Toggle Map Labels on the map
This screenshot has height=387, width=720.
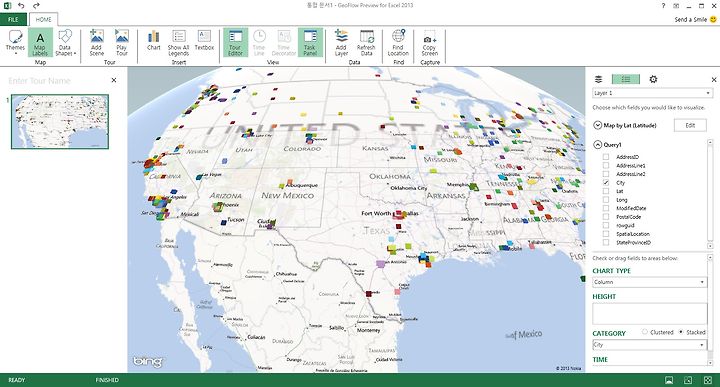pos(40,42)
